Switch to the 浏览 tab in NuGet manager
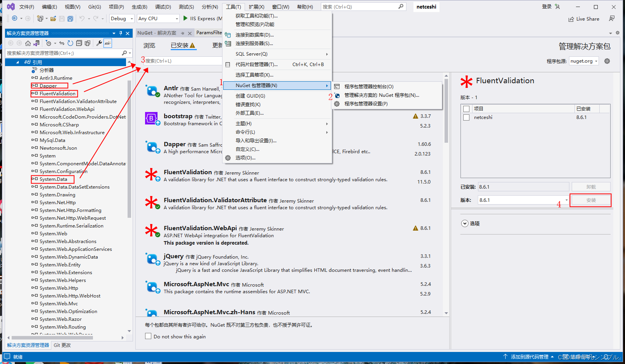 [x=149, y=45]
